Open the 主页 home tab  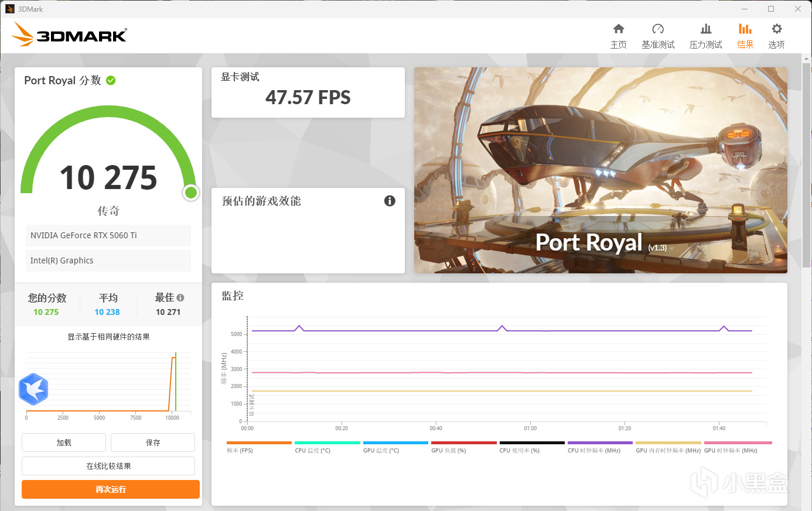(618, 36)
